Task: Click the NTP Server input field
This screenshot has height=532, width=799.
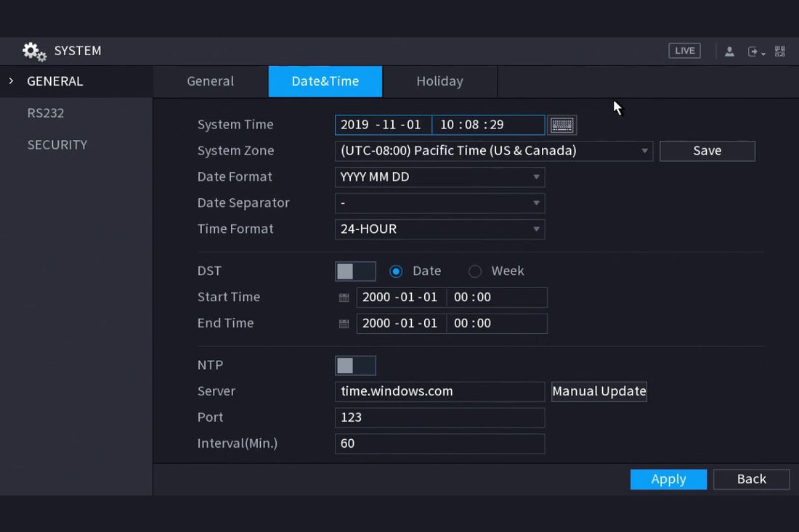Action: (439, 391)
